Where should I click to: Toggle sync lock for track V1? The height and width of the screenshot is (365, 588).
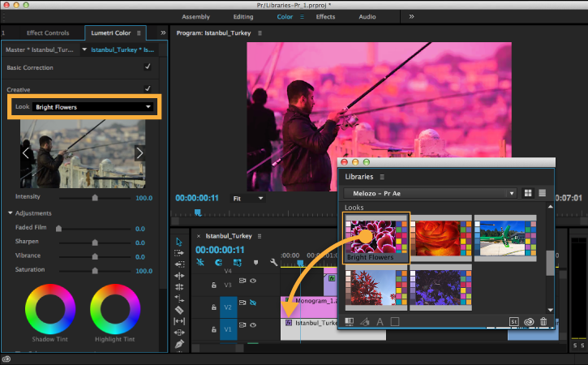click(242, 325)
